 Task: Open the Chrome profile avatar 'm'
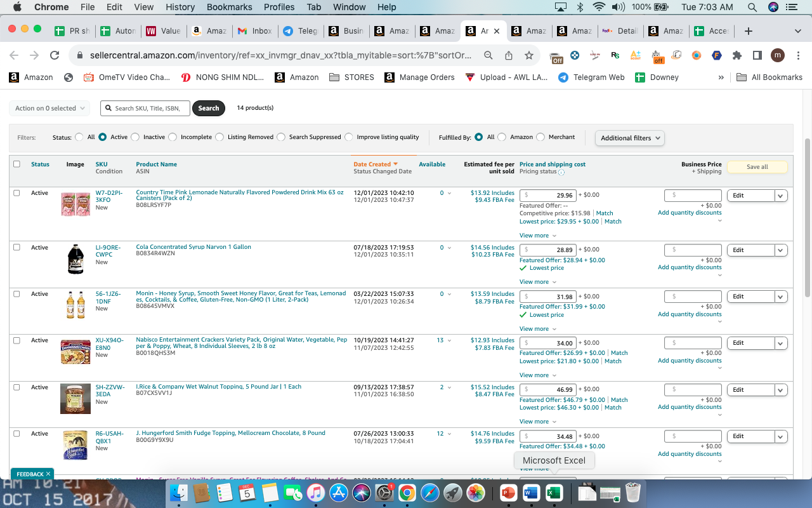pos(778,55)
